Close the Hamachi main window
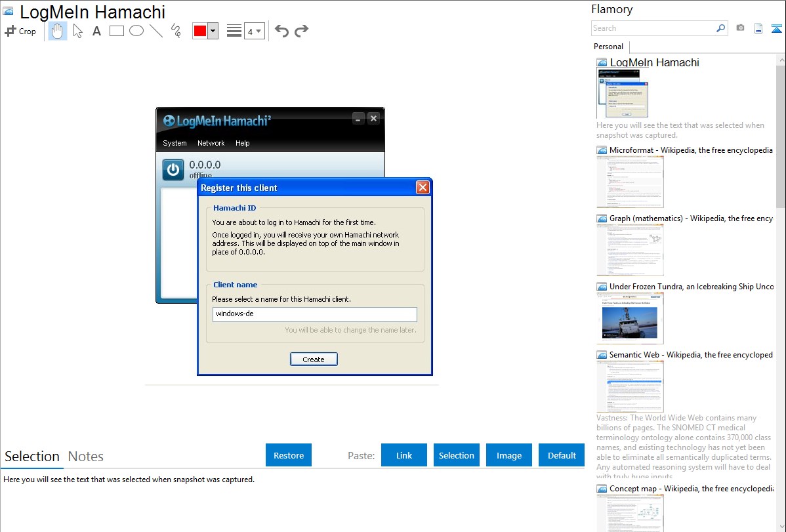The height and width of the screenshot is (532, 786). tap(373, 118)
